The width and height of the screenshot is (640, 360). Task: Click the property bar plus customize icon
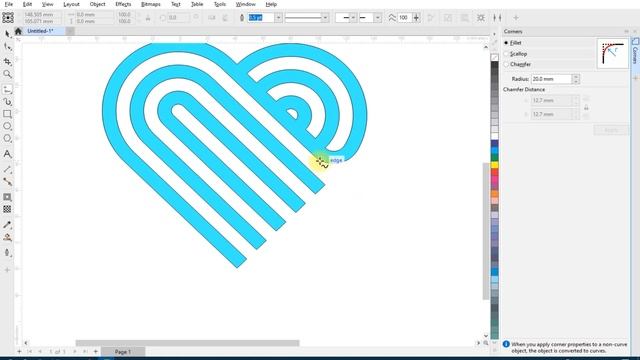tap(516, 18)
